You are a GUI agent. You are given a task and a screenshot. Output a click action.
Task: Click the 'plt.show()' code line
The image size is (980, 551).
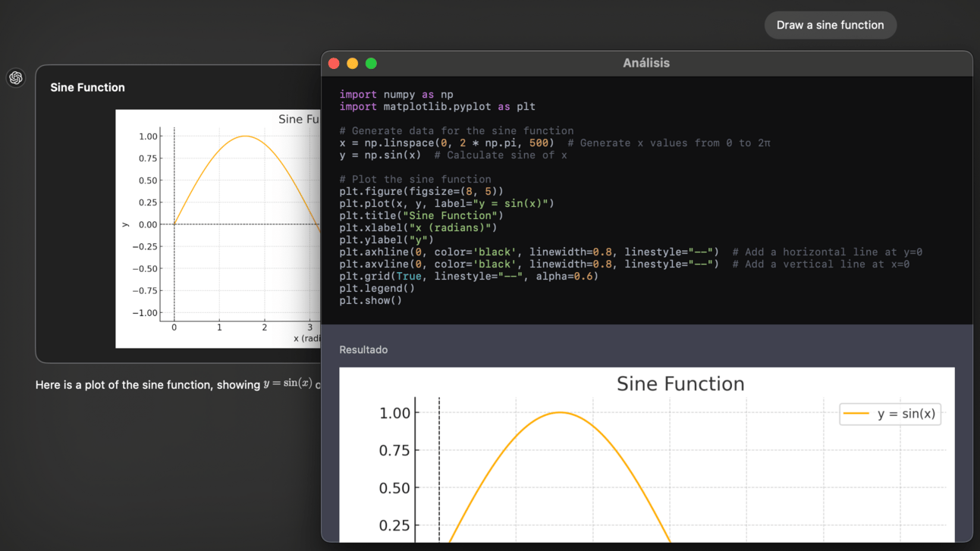[x=370, y=301]
